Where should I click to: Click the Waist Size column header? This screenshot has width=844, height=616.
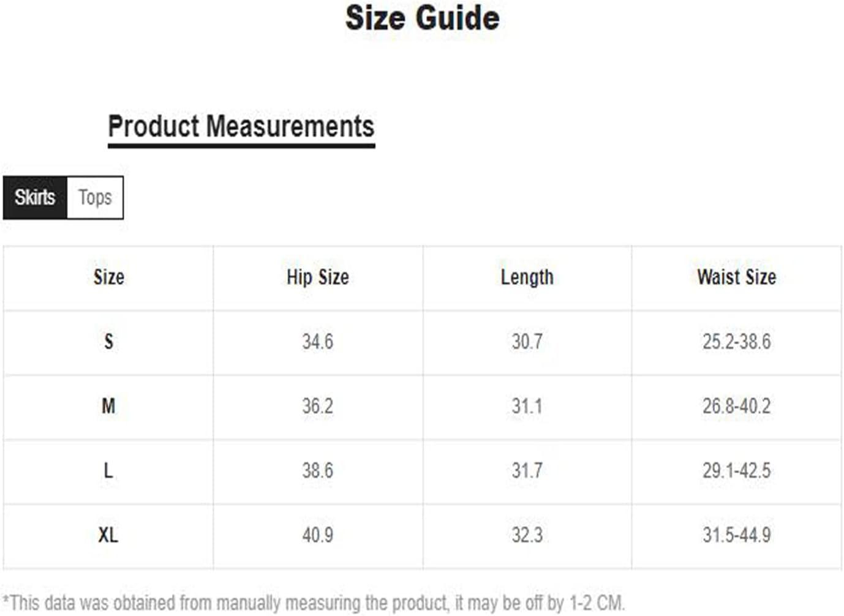[x=737, y=277]
